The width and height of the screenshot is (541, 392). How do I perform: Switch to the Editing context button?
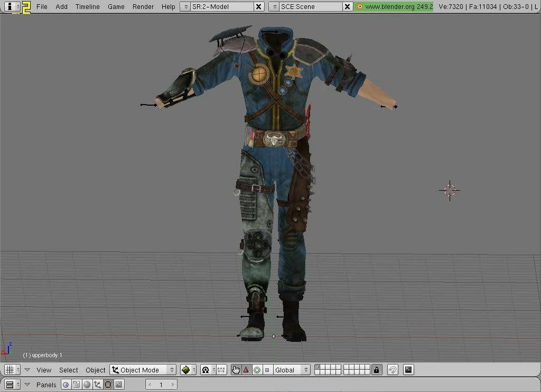pyautogui.click(x=108, y=385)
